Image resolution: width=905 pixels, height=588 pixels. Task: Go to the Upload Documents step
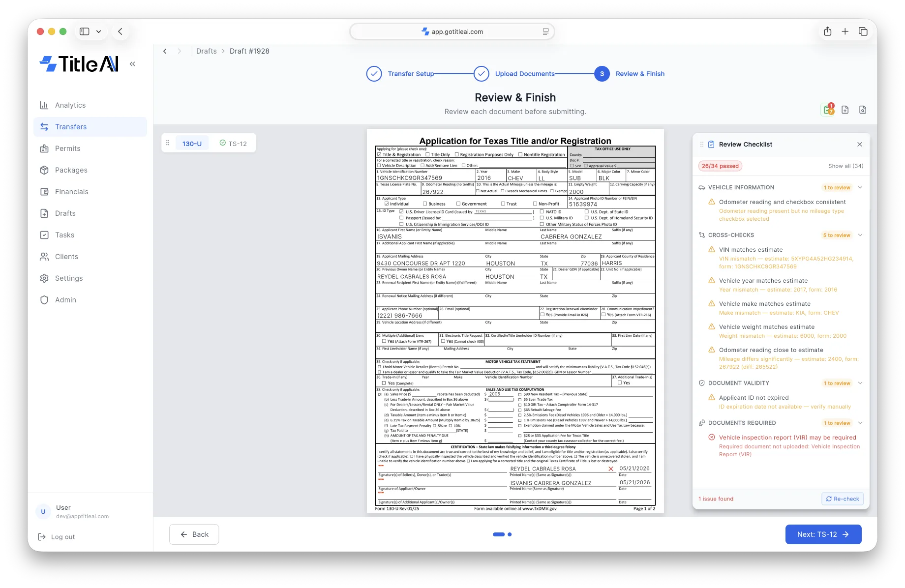(514, 74)
